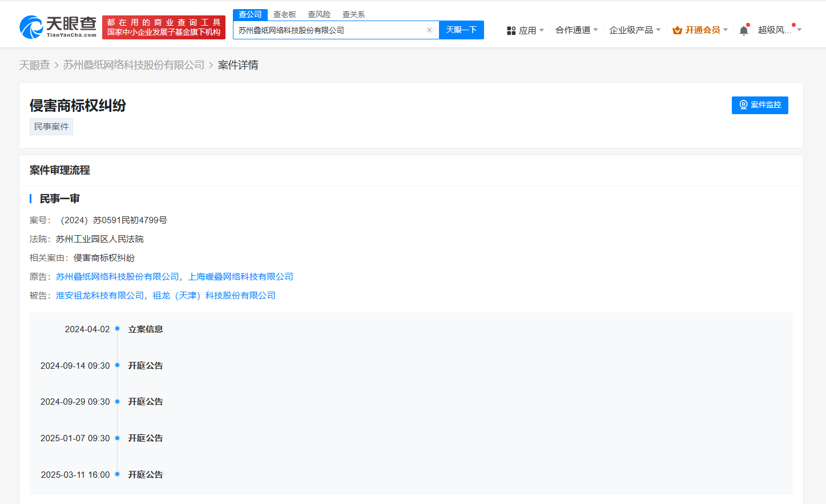The width and height of the screenshot is (826, 504).
Task: Select the 2024-09-29 开庭公告 timeline dot
Action: click(117, 401)
